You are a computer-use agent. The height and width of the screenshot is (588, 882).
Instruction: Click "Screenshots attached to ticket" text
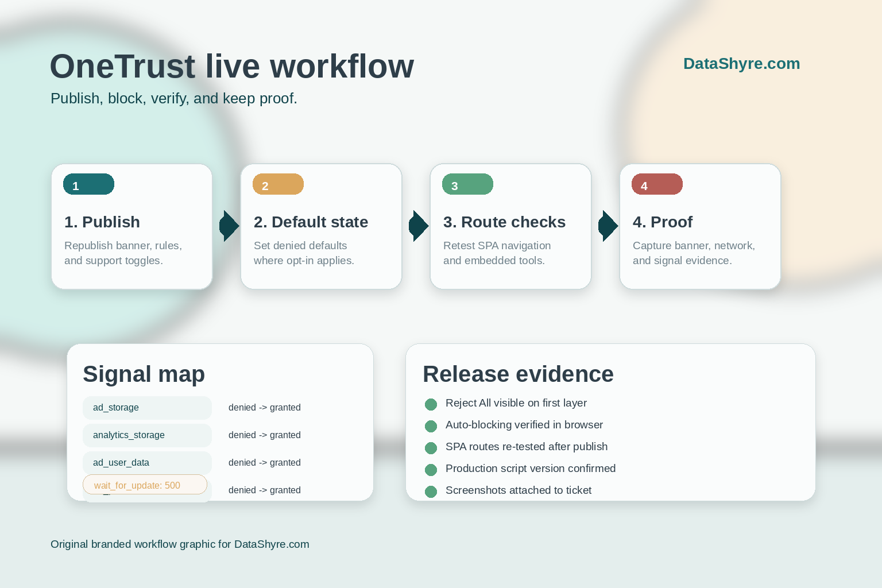(519, 490)
